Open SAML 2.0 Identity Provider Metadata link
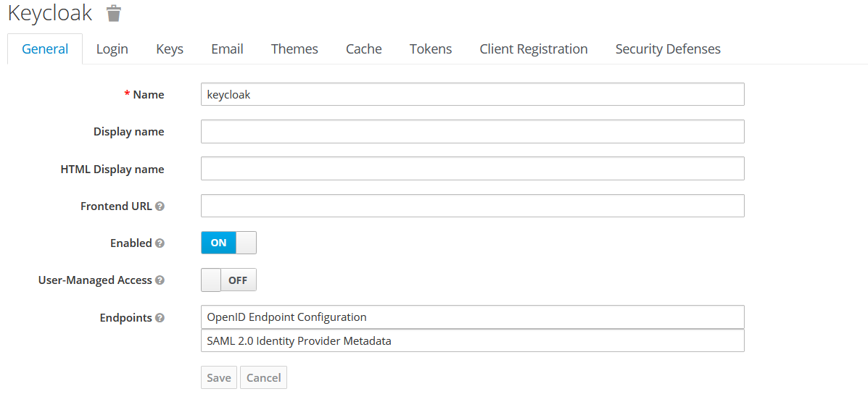The height and width of the screenshot is (410, 868). pos(472,341)
